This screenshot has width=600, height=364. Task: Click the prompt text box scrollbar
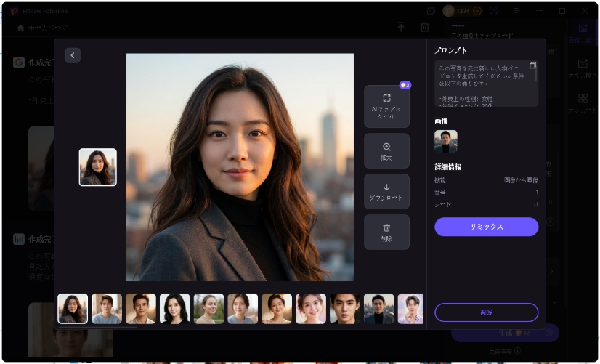point(536,72)
